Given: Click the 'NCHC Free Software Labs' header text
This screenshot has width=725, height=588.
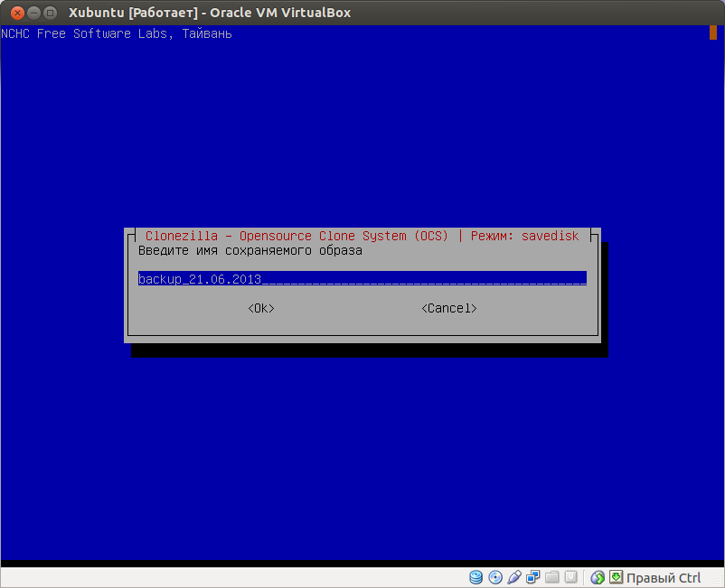Looking at the screenshot, I should [84, 33].
